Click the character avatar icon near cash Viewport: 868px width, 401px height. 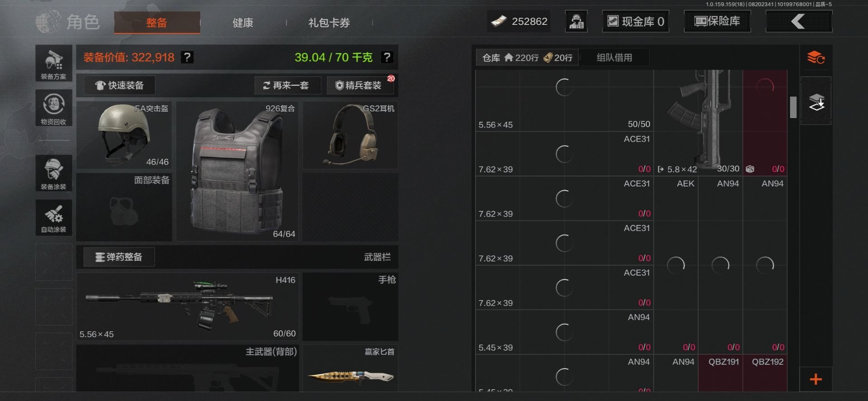pyautogui.click(x=576, y=21)
